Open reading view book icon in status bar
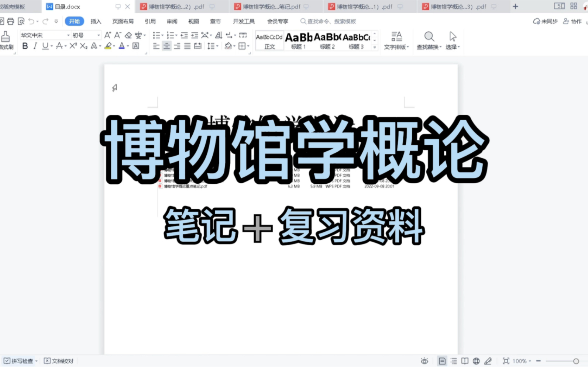This screenshot has height=367, width=588. point(465,361)
